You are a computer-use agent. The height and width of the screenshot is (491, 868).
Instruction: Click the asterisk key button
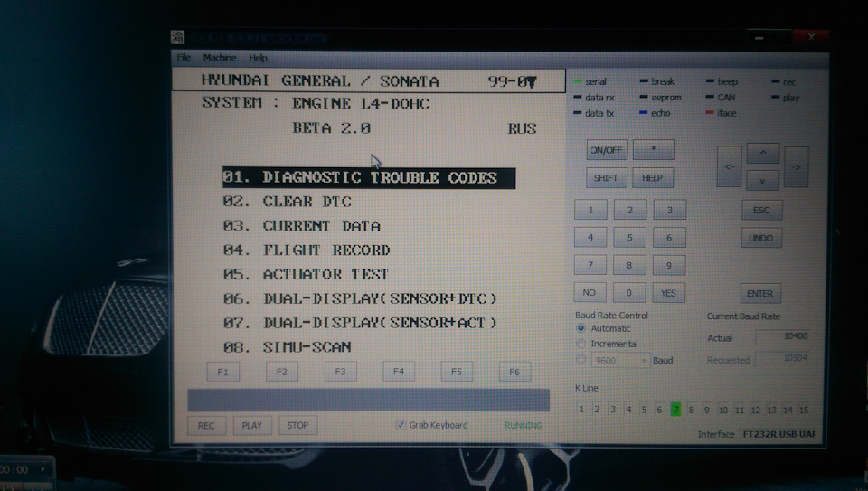[x=653, y=149]
